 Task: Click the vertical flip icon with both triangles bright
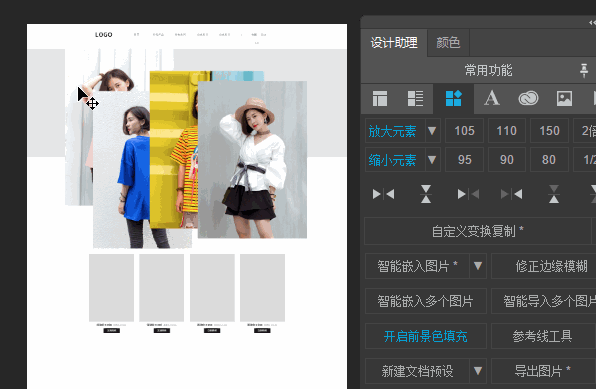426,194
